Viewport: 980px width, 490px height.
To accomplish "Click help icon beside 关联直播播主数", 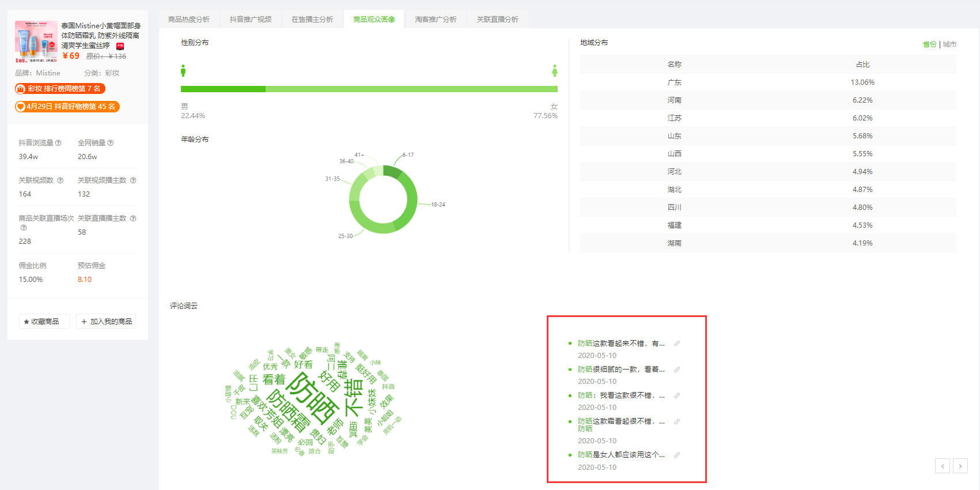I will 133,218.
